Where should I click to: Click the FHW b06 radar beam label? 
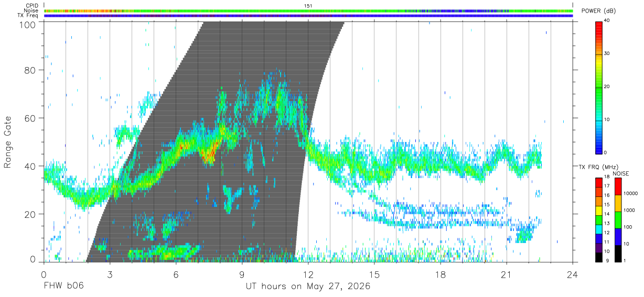(x=63, y=287)
